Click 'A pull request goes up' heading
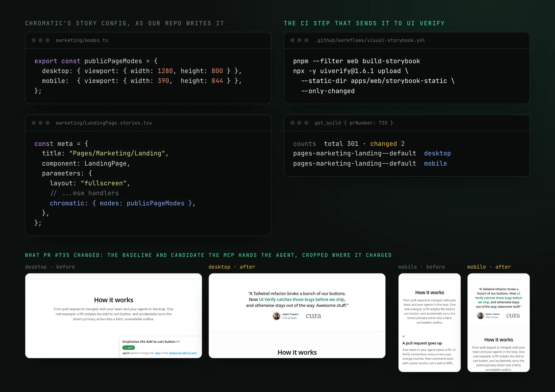555x392 pixels. pyautogui.click(x=422, y=343)
